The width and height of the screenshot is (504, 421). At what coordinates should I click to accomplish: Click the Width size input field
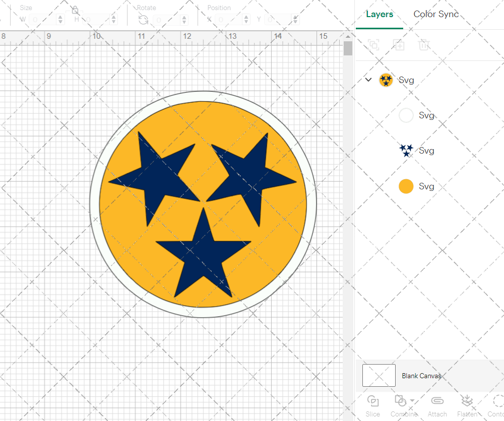[x=43, y=20]
